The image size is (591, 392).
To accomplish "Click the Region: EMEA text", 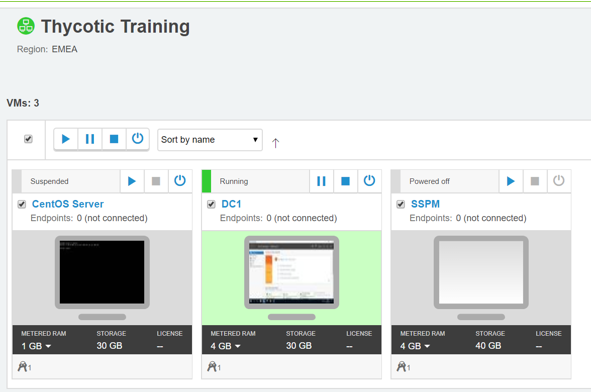I will click(x=47, y=49).
